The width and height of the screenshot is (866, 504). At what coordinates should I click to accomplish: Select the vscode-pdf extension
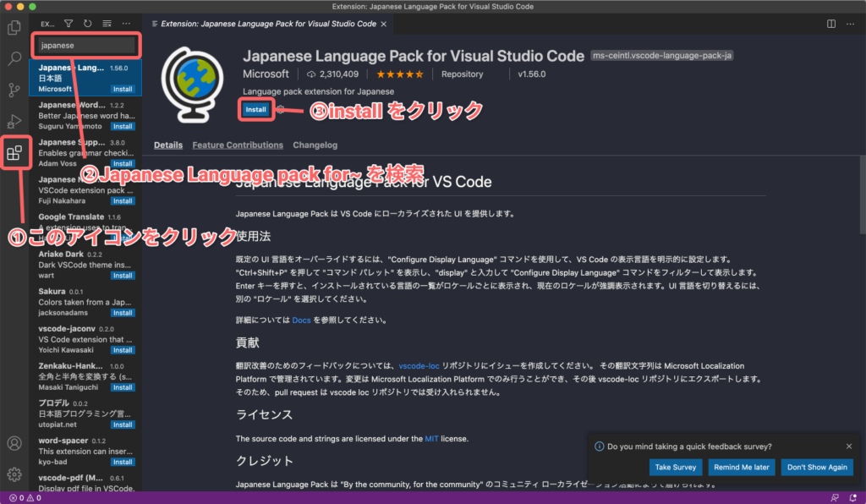85,481
